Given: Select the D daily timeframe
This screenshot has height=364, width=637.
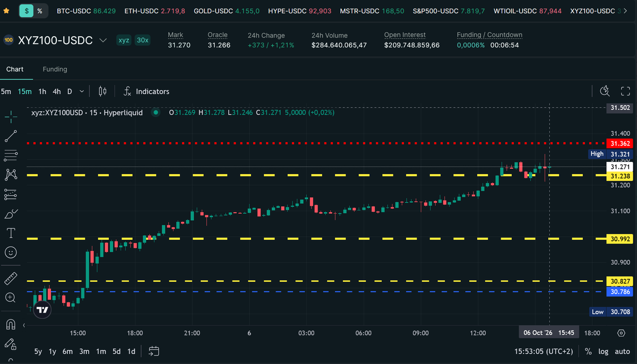Looking at the screenshot, I should [70, 91].
